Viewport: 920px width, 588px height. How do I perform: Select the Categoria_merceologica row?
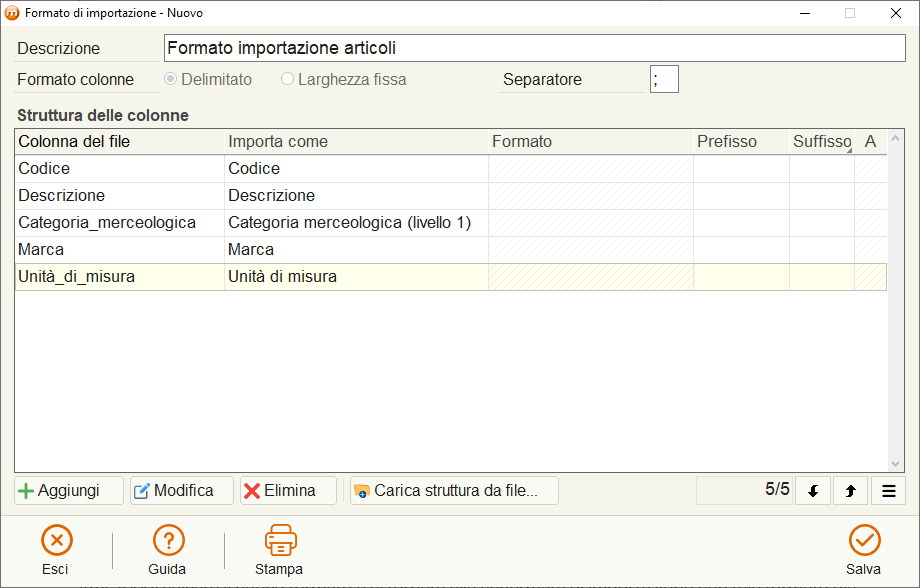(451, 223)
